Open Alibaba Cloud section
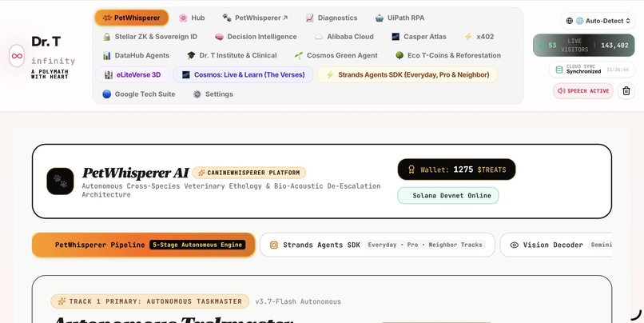The image size is (644, 323). point(344,37)
